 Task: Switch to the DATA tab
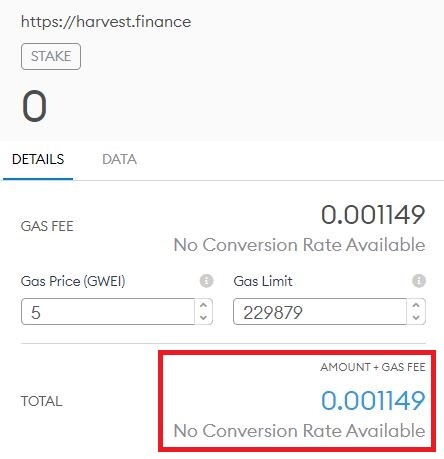[x=119, y=159]
